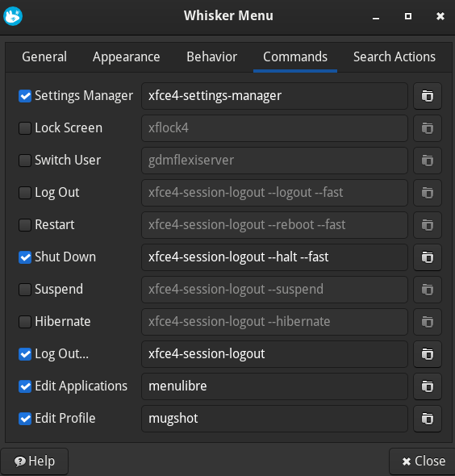
Task: Go to the Behavior tab
Action: point(212,57)
